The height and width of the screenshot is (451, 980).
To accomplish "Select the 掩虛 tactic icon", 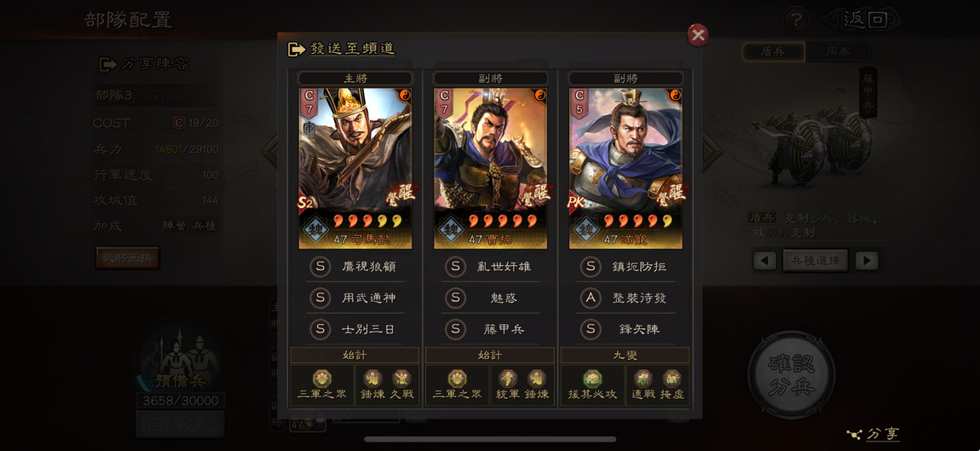I will [672, 379].
